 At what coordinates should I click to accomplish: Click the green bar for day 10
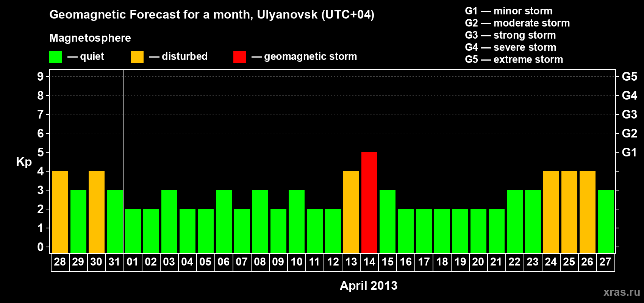tap(297, 221)
